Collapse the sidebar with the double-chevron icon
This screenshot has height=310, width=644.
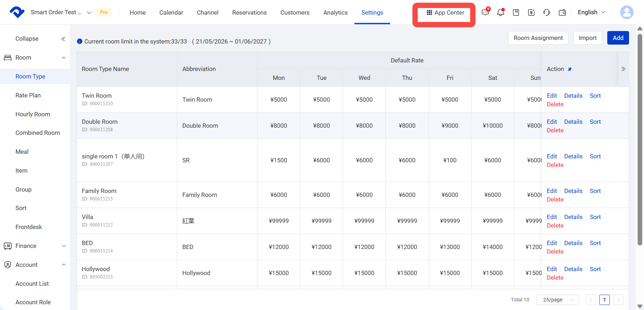(63, 39)
